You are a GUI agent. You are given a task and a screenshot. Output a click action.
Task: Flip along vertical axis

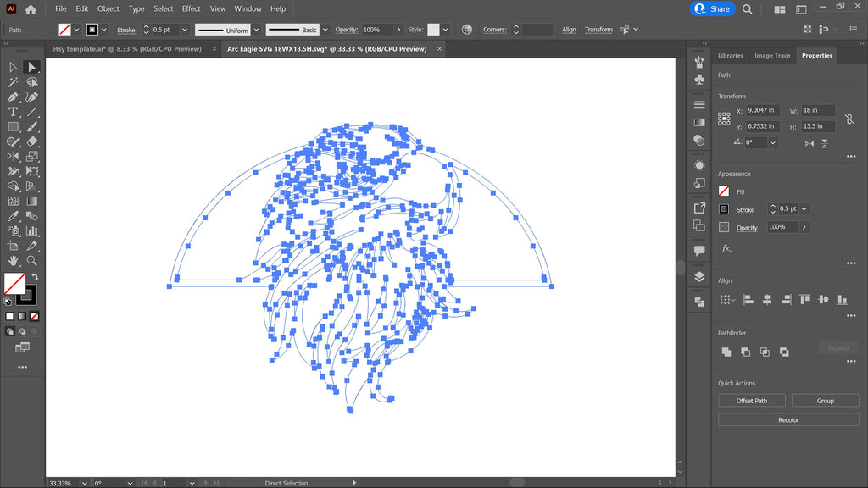click(x=824, y=143)
